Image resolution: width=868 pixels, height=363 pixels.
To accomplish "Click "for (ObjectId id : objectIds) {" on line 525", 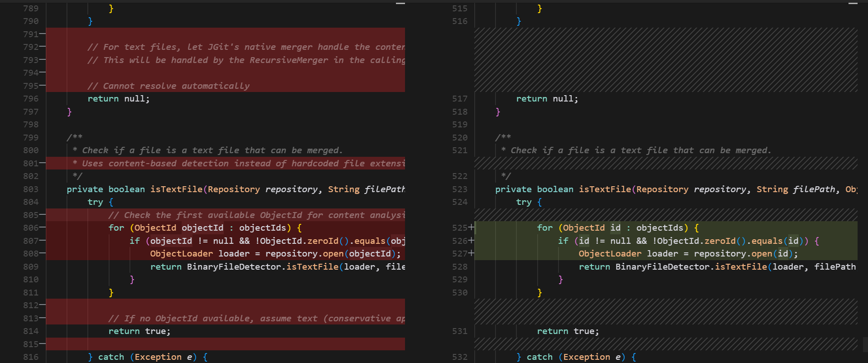I will (x=618, y=227).
